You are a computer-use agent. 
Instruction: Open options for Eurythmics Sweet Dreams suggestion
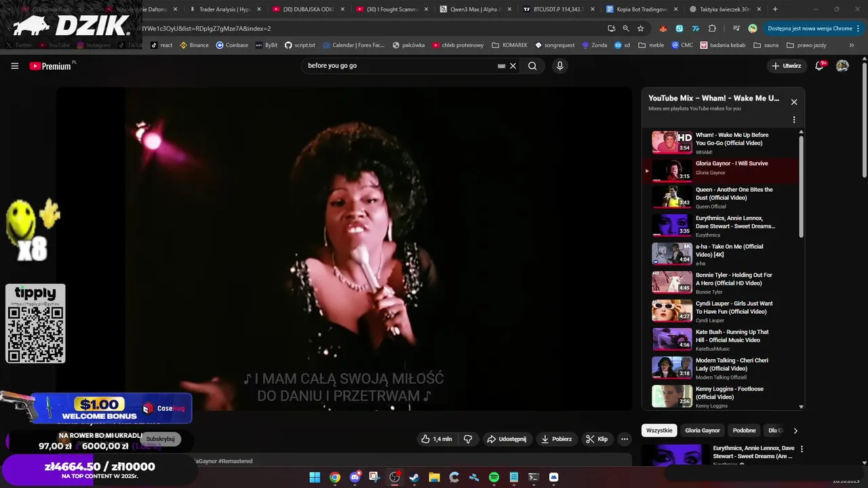click(x=802, y=449)
